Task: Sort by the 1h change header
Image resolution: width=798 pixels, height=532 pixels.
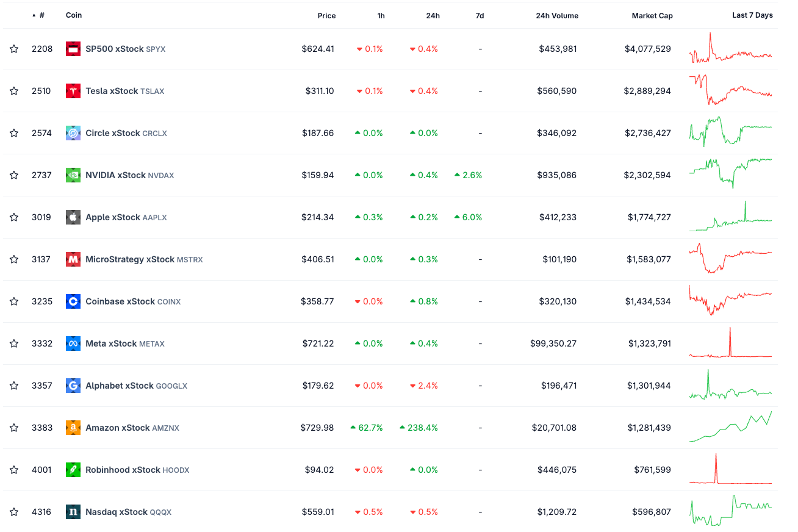Action: point(381,16)
